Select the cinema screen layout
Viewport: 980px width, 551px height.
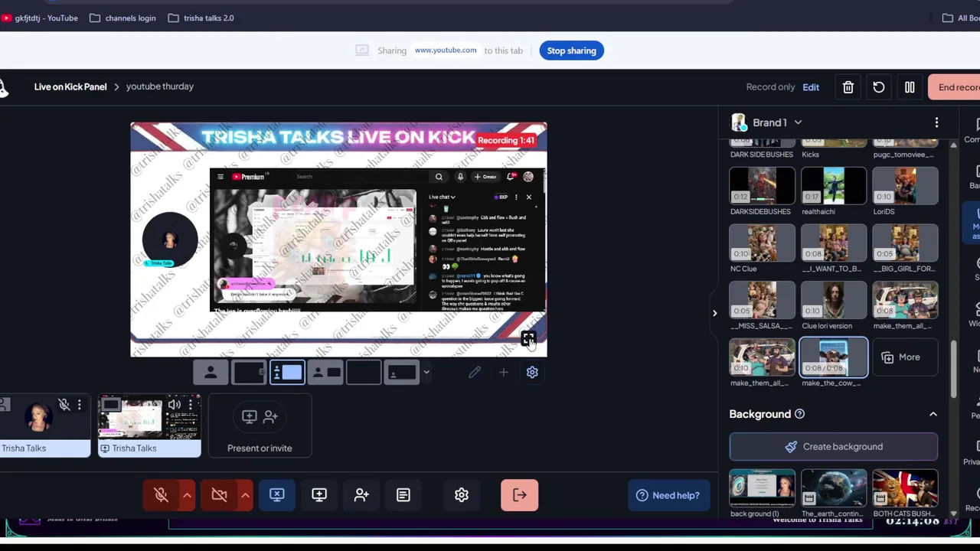click(x=402, y=373)
